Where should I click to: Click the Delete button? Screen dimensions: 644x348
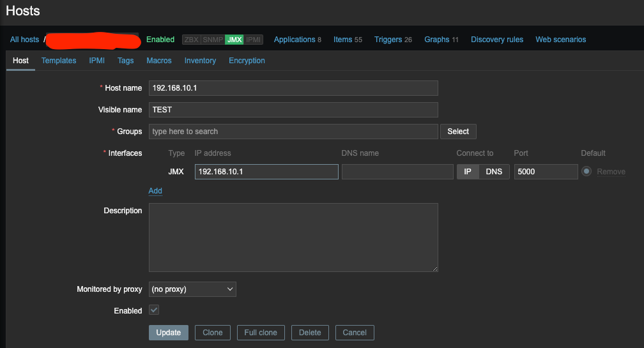(310, 333)
